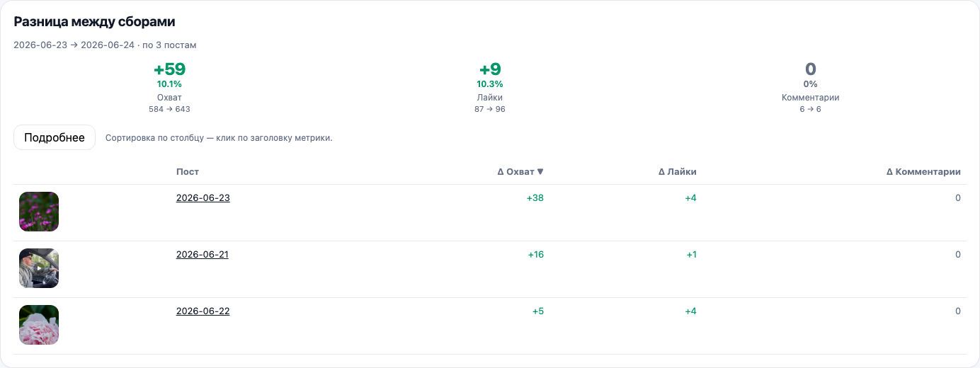Sort by Δ Лайки column header

point(678,171)
